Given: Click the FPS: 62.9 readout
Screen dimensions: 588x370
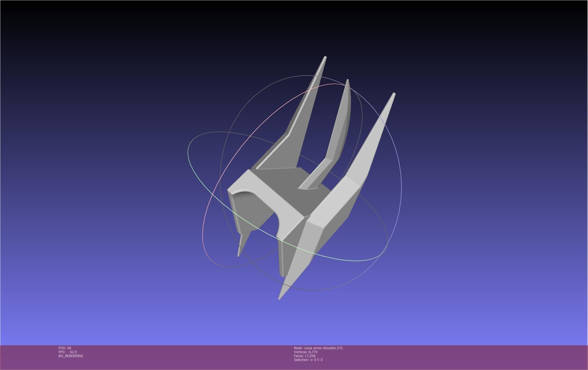Looking at the screenshot, I should click(x=68, y=352).
